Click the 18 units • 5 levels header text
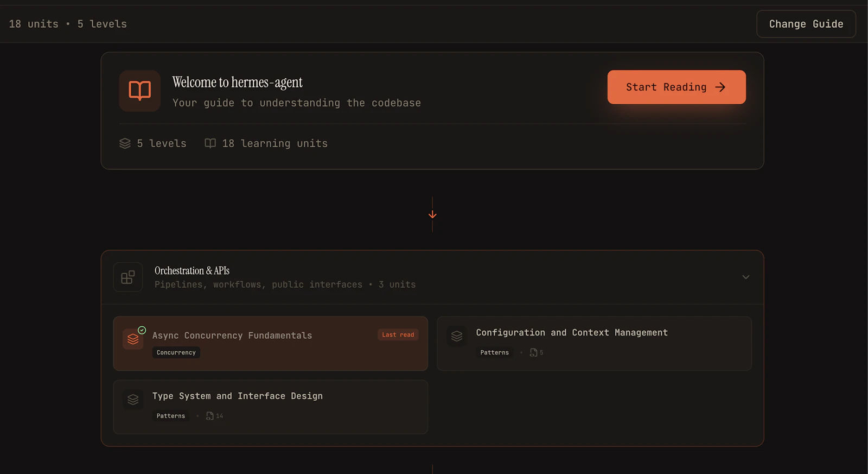Viewport: 868px width, 474px height. (x=68, y=24)
